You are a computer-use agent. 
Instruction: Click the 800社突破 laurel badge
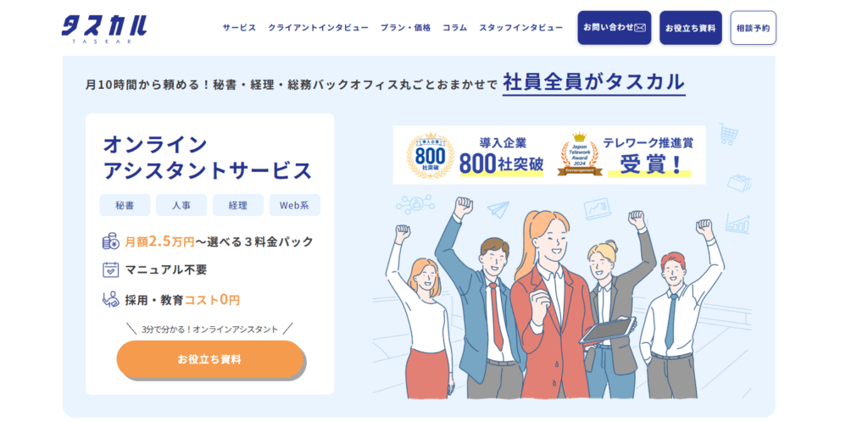[x=430, y=155]
